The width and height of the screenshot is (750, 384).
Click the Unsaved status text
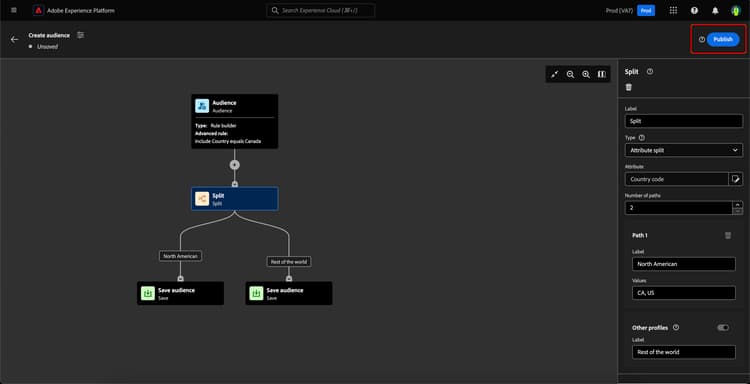(x=47, y=46)
